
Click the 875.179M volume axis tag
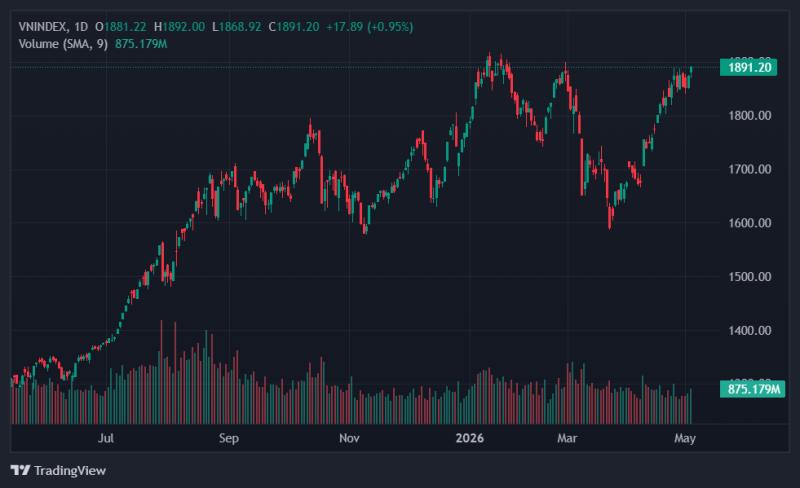coord(753,389)
